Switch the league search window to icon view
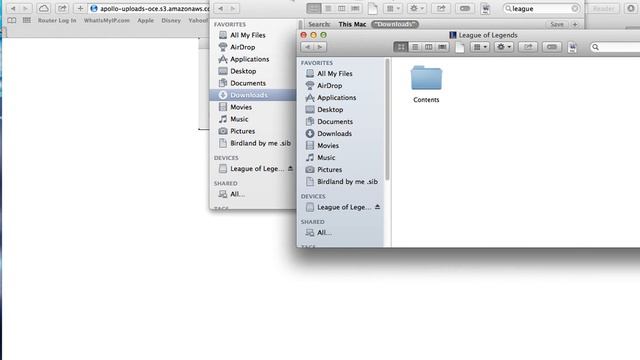Screen dimensions: 640x360 click(x=314, y=8)
